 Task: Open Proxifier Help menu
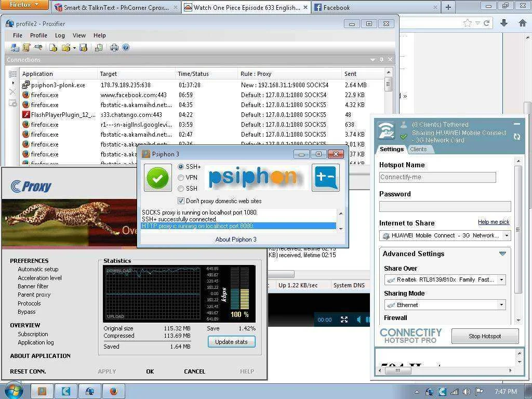click(x=100, y=35)
